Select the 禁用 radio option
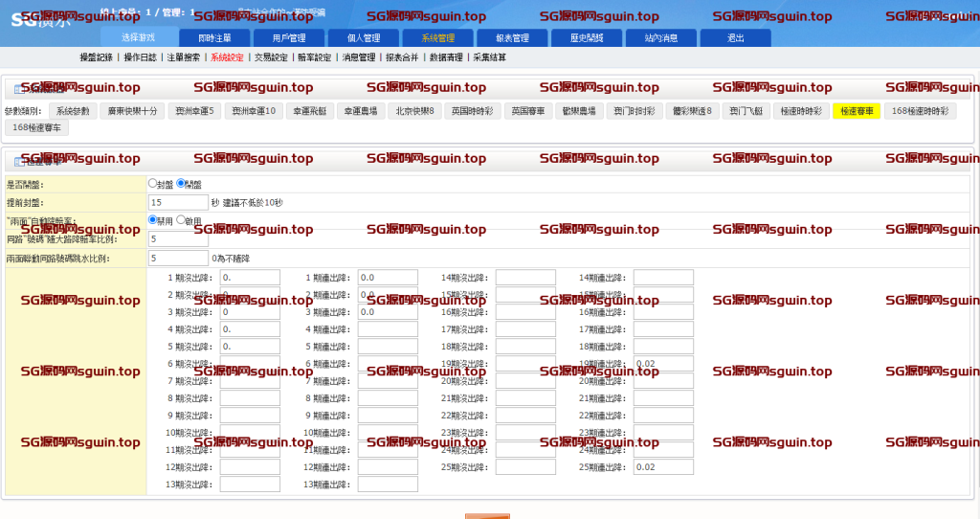Screen dimensions: 980x519 (x=152, y=219)
